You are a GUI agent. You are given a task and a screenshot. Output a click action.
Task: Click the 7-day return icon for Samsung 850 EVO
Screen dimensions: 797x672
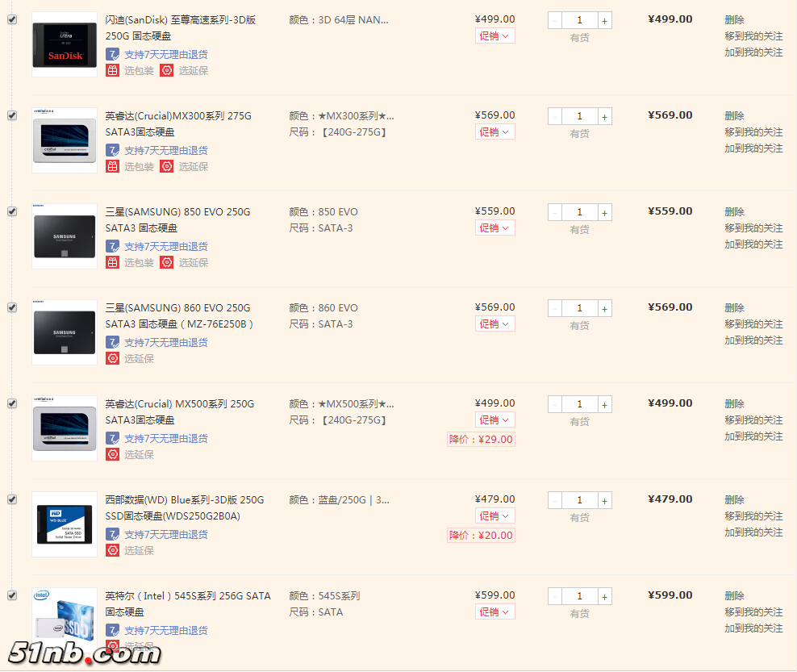(112, 246)
